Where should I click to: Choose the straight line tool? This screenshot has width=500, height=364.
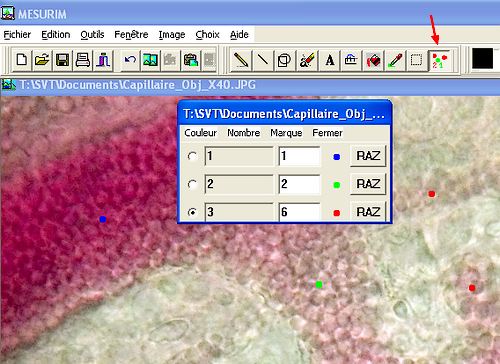(x=263, y=60)
